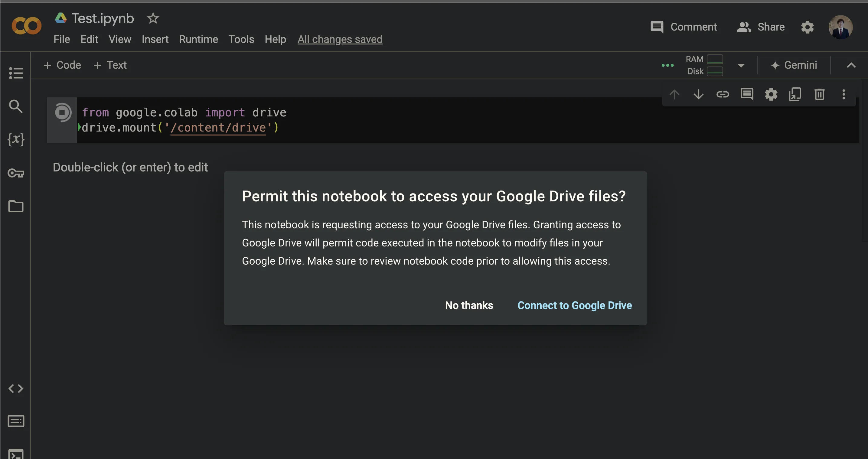Viewport: 868px width, 459px height.
Task: Open the notebook settings gear in header
Action: 807,27
